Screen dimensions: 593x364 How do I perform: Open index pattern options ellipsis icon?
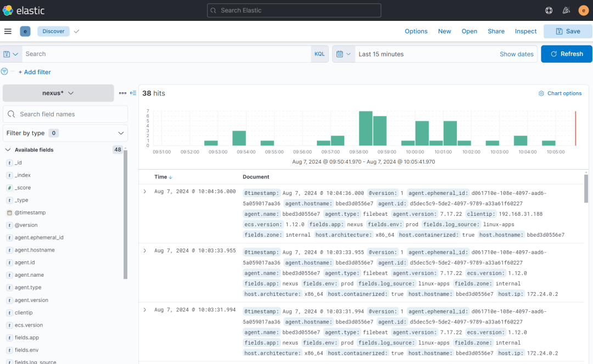[122, 93]
